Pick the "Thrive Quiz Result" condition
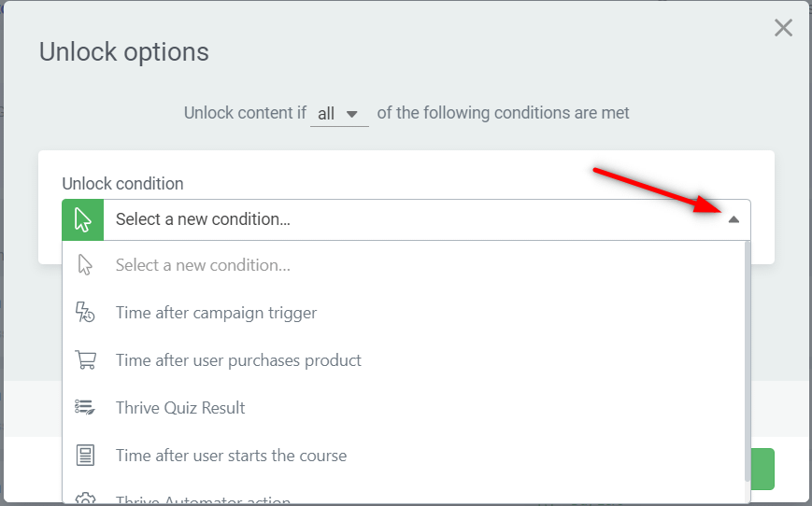The height and width of the screenshot is (506, 812). [x=180, y=408]
